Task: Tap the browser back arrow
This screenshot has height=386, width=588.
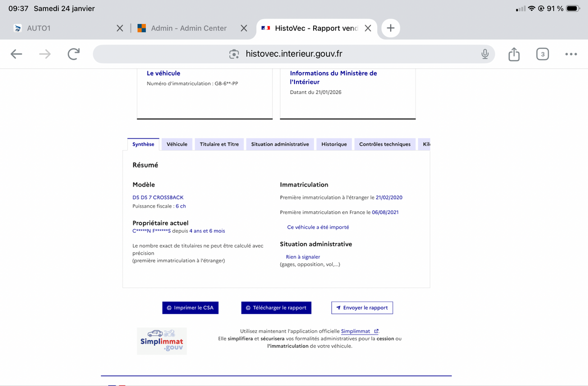Action: coord(17,54)
